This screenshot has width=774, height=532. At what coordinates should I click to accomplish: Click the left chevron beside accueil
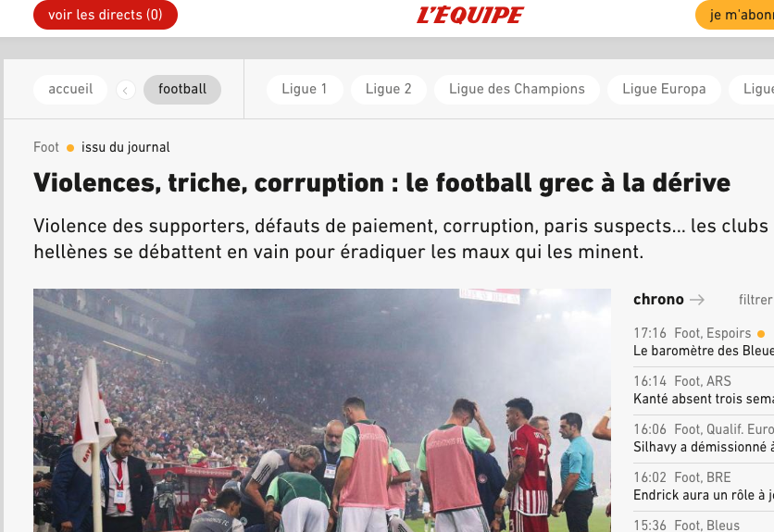126,91
